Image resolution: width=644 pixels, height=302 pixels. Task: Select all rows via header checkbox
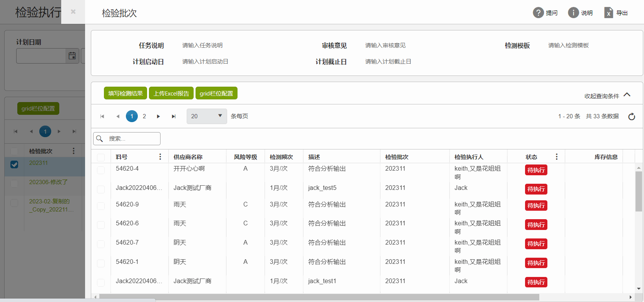101,157
